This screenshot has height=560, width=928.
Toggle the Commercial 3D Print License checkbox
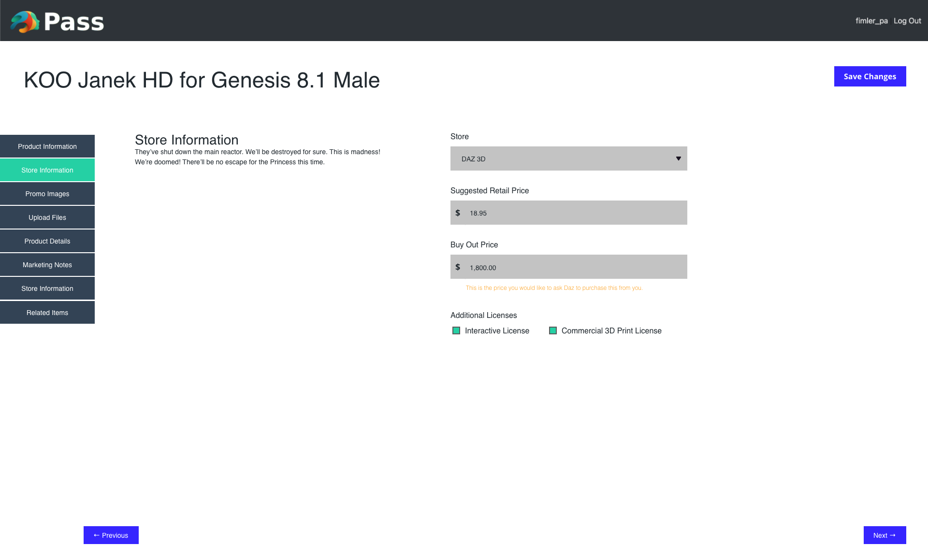553,330
